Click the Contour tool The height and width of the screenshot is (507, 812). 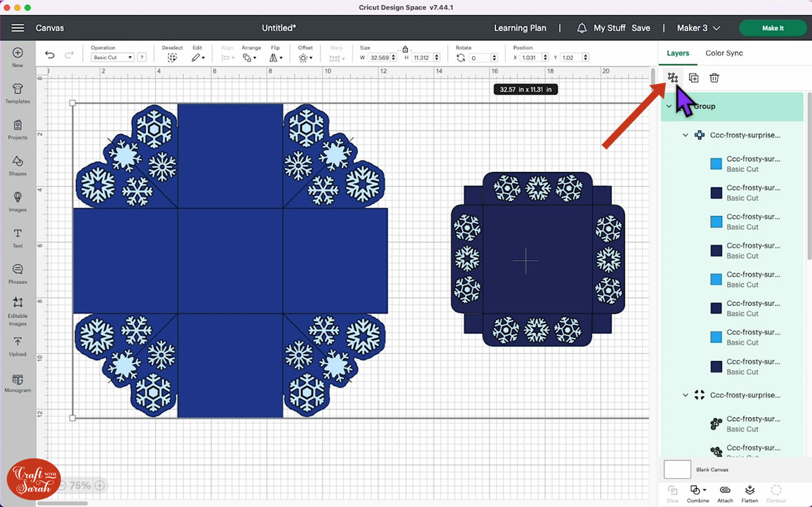click(x=776, y=493)
